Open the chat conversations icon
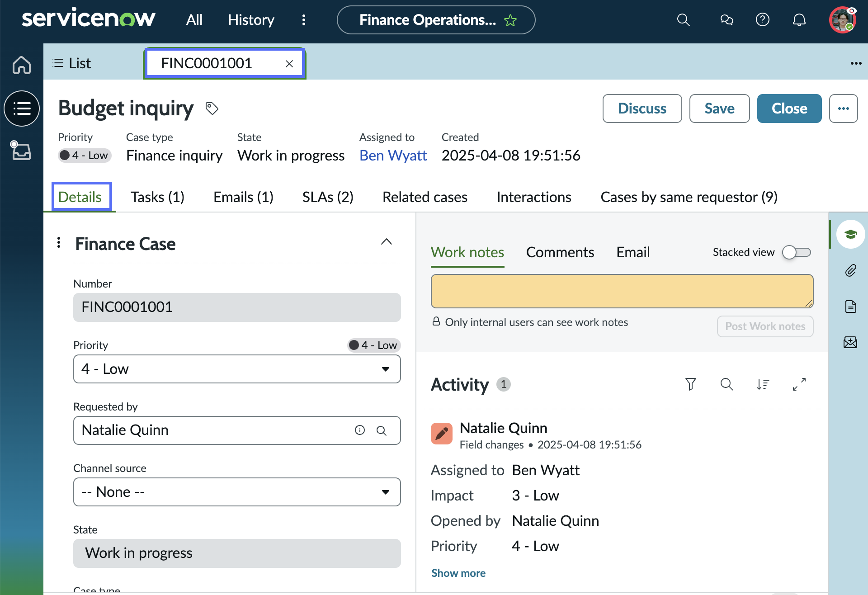 726,20
